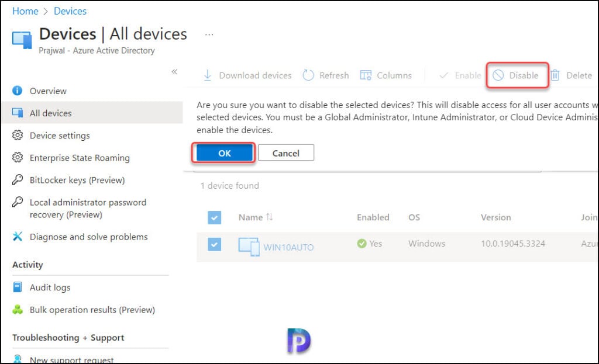599x364 pixels.
Task: Click the OS column header
Action: (414, 217)
